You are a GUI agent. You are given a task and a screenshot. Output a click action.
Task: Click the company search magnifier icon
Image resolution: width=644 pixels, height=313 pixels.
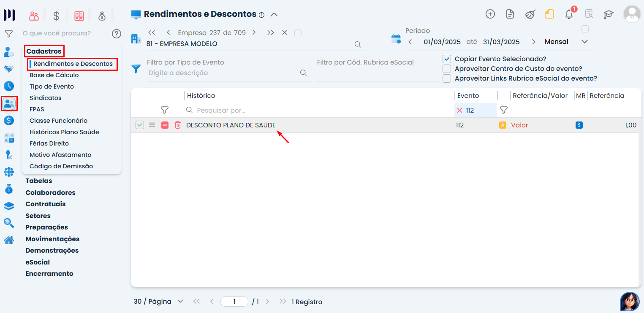[358, 44]
